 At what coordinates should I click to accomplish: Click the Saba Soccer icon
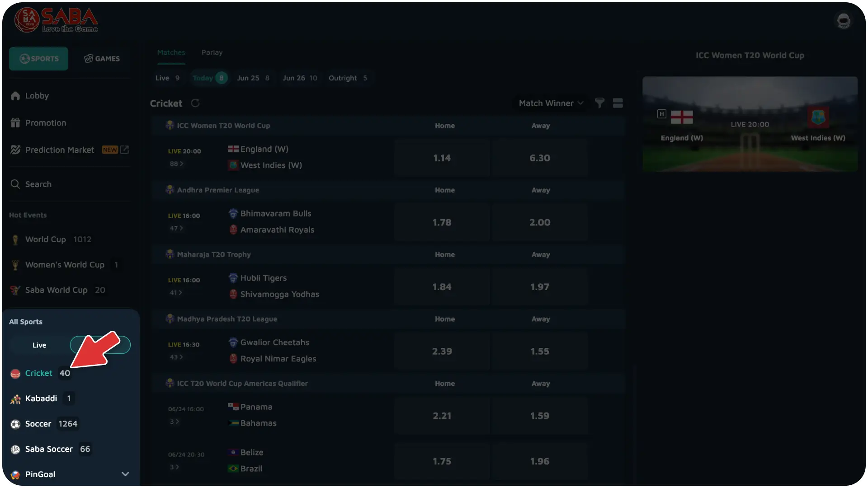15,450
